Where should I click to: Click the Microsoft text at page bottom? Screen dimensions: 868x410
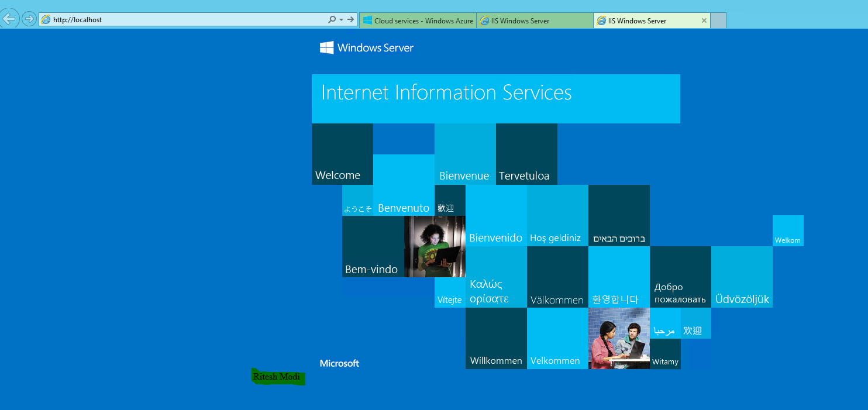click(x=339, y=363)
